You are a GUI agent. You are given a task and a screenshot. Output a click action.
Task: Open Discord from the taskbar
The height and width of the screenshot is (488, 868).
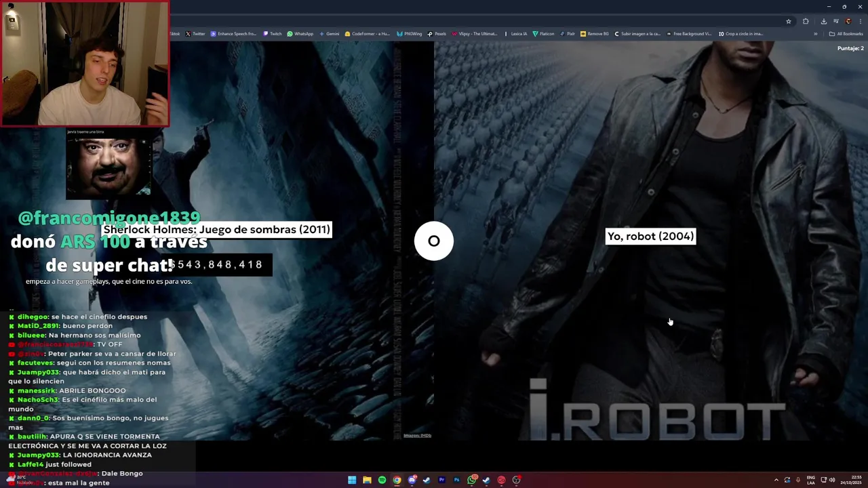point(412,480)
